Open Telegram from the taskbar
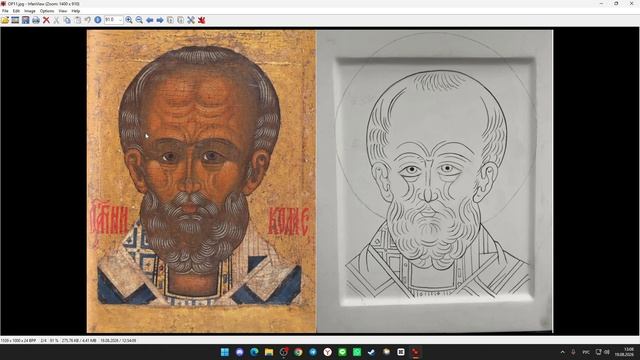This screenshot has height=360, width=640. click(313, 352)
